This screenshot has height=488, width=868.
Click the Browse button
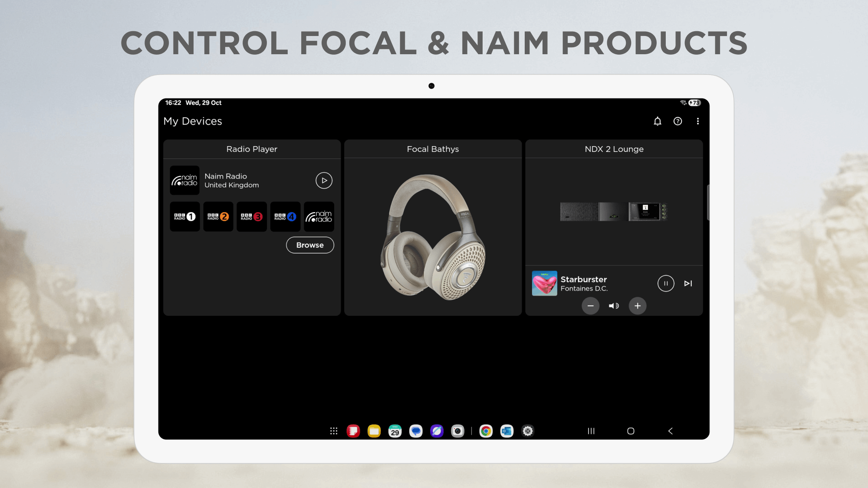[310, 245]
